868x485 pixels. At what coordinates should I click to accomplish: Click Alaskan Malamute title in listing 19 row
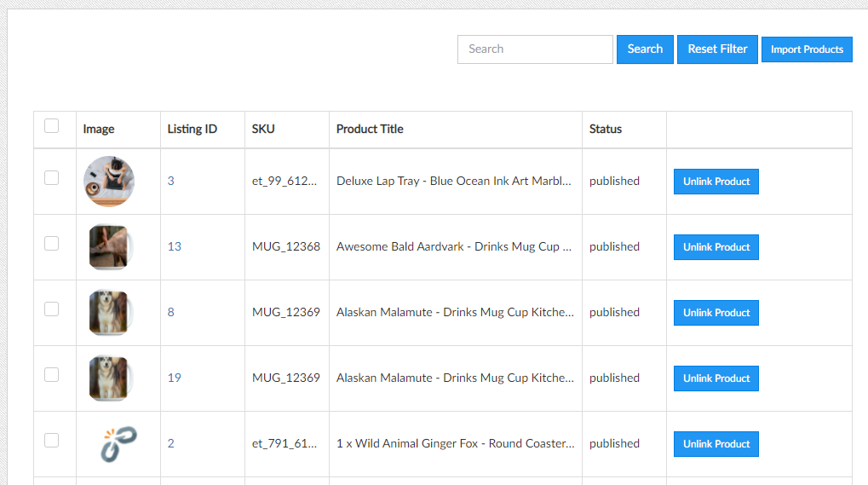[455, 378]
